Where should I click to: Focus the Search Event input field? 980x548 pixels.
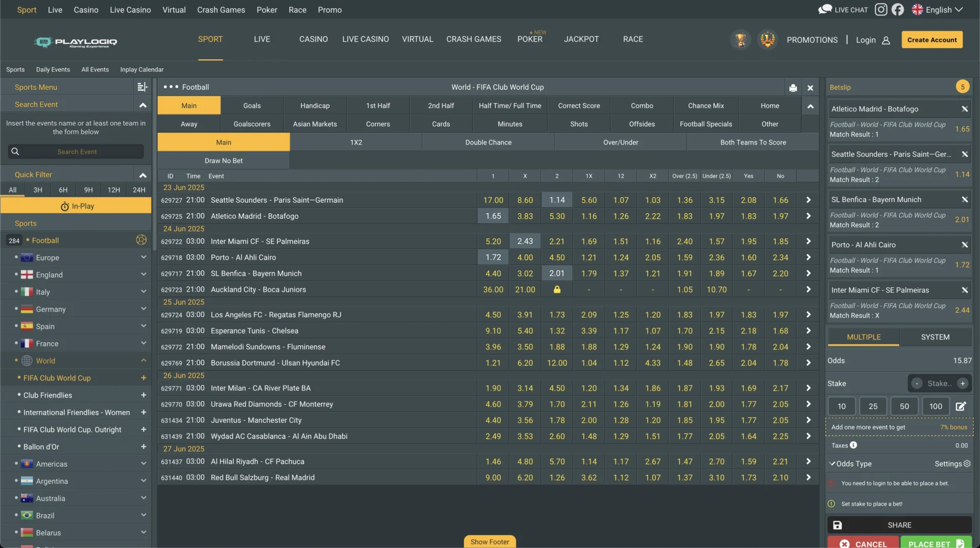click(76, 151)
